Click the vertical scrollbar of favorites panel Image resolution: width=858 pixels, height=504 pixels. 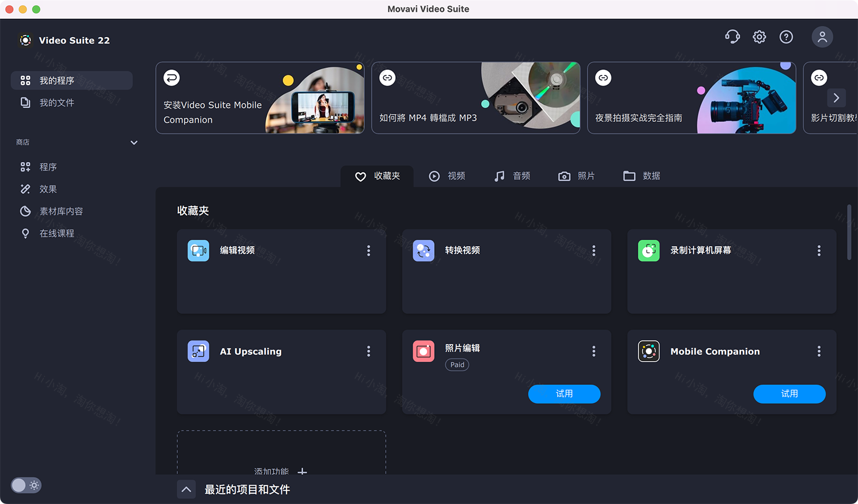point(849,232)
